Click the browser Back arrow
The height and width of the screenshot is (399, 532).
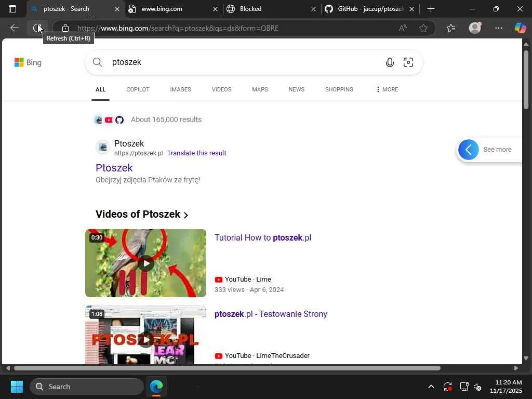coord(14,28)
